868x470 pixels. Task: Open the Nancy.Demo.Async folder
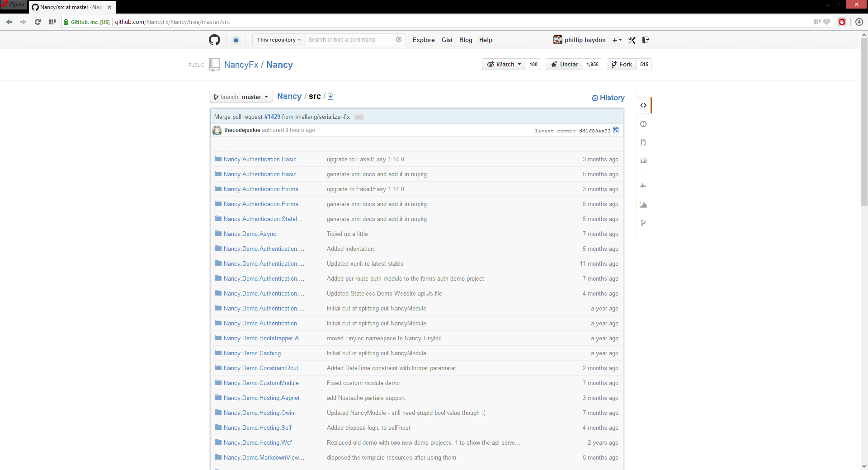250,234
